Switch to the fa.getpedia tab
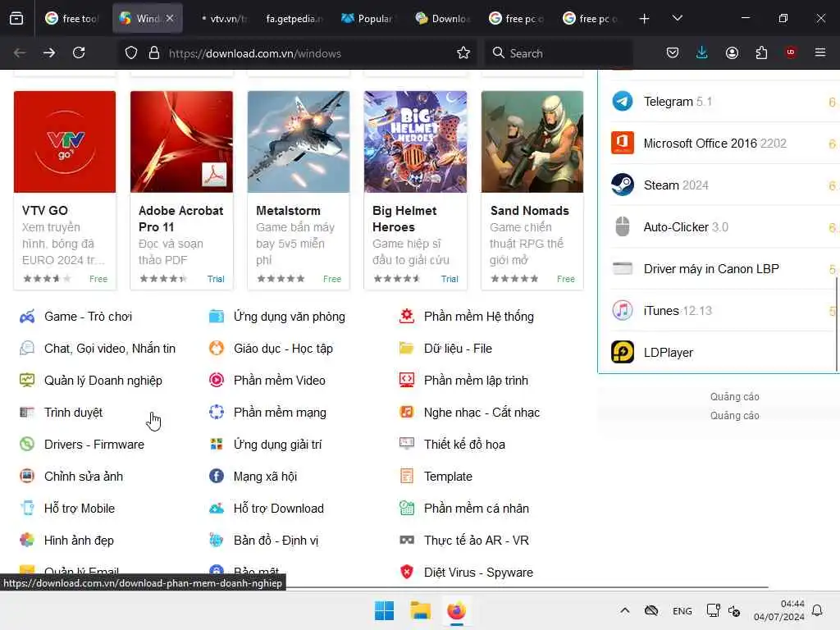The width and height of the screenshot is (840, 630). point(294,19)
